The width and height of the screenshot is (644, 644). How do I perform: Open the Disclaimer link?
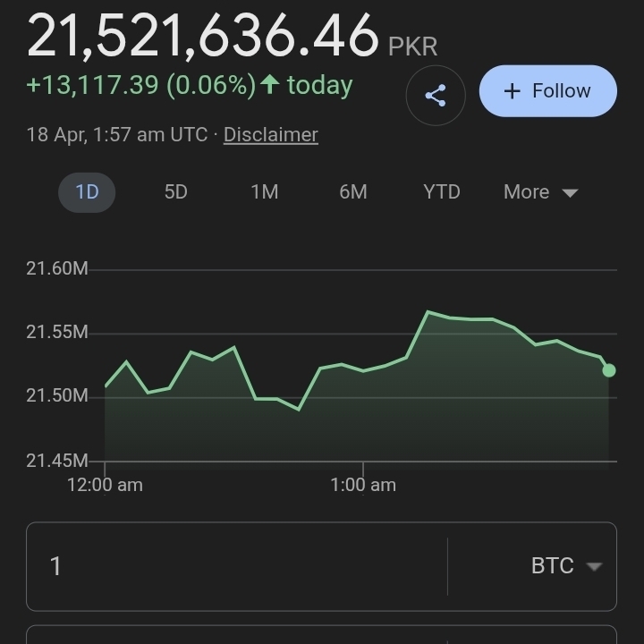(x=270, y=135)
